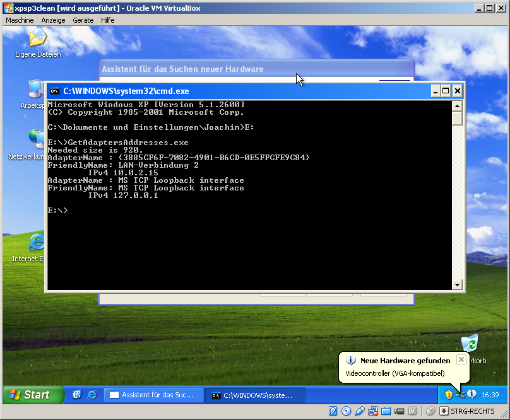Click the CPU virtualization indicator in VirtualBox status bar
Screen dimensions: 510x420
tap(412, 411)
